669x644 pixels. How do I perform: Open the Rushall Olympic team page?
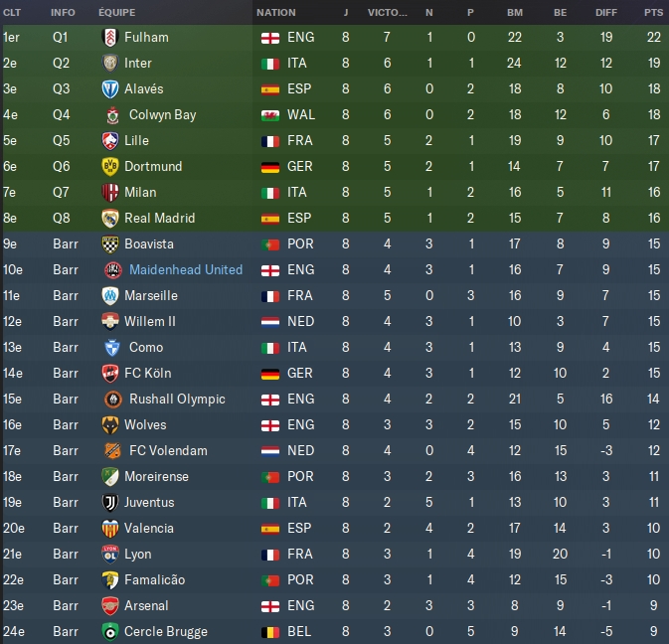point(175,399)
